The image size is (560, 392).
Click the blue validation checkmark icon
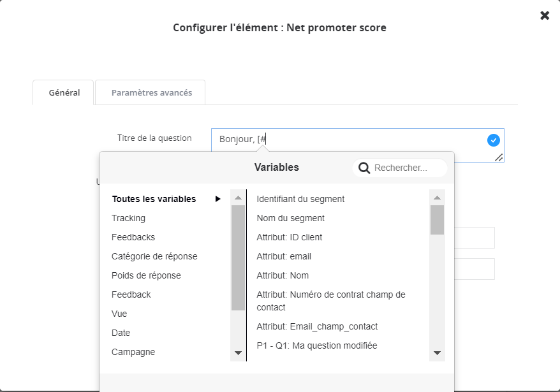point(493,140)
